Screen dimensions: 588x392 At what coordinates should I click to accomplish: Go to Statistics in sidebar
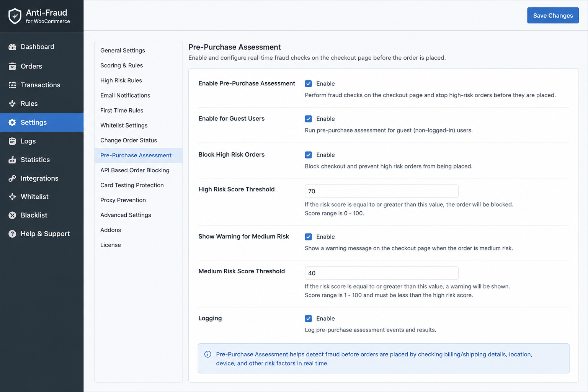tap(42, 160)
